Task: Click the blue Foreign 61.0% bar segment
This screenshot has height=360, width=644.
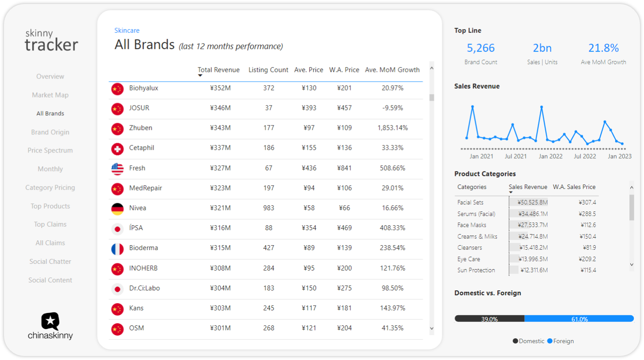Action: [579, 319]
